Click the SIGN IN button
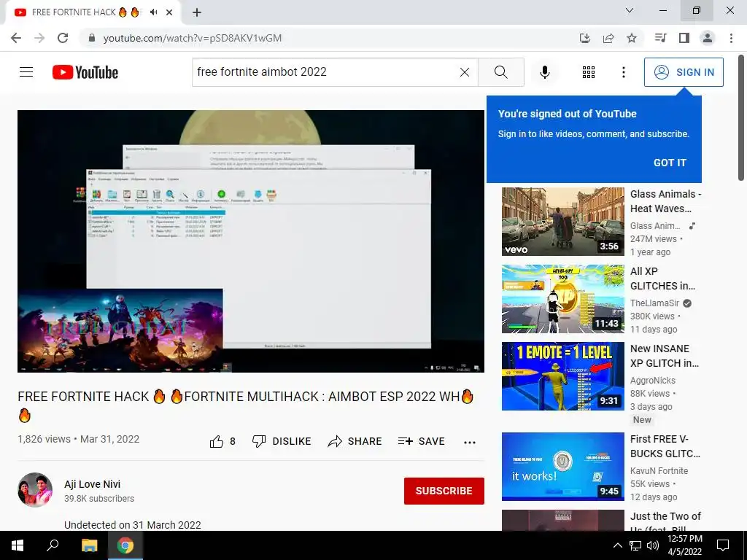 (x=684, y=72)
